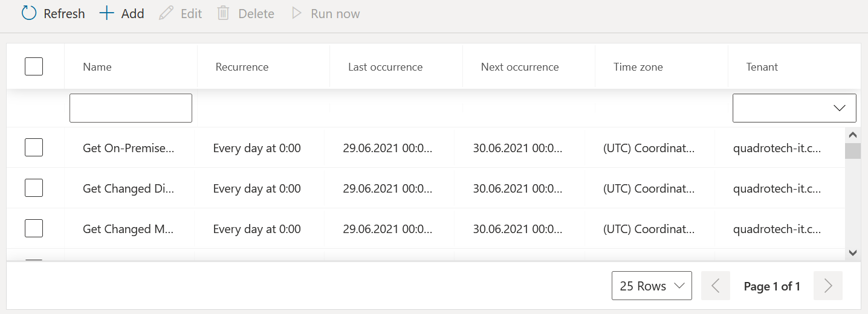Check the Get On-Premise row checkbox
This screenshot has height=314, width=868.
click(x=34, y=147)
